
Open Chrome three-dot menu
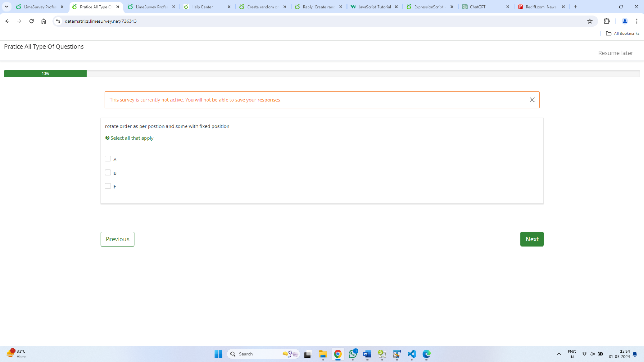[x=637, y=21]
